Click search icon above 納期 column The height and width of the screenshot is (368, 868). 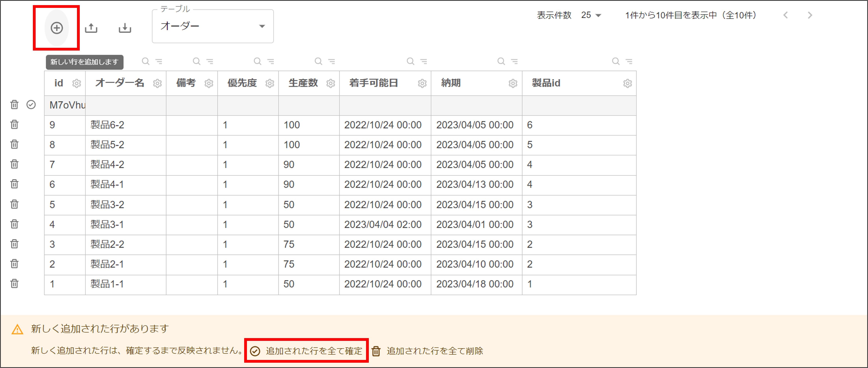pyautogui.click(x=501, y=61)
